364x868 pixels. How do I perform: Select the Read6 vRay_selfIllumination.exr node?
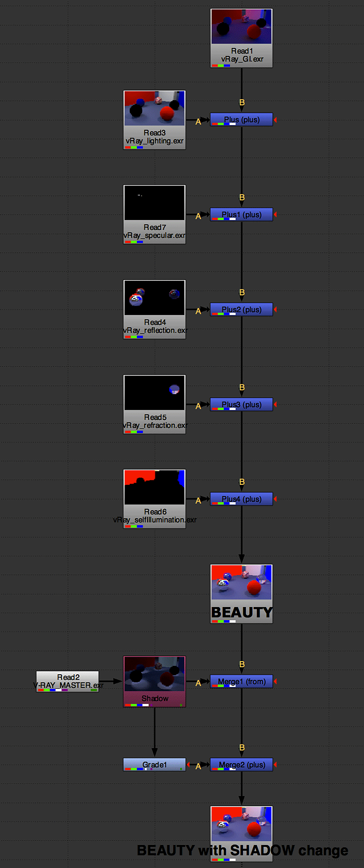(x=154, y=499)
